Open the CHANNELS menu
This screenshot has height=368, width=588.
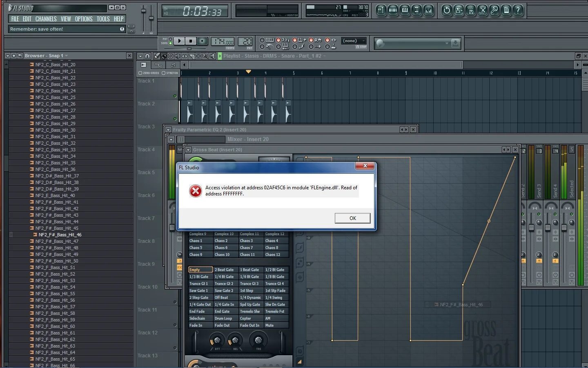pyautogui.click(x=46, y=19)
